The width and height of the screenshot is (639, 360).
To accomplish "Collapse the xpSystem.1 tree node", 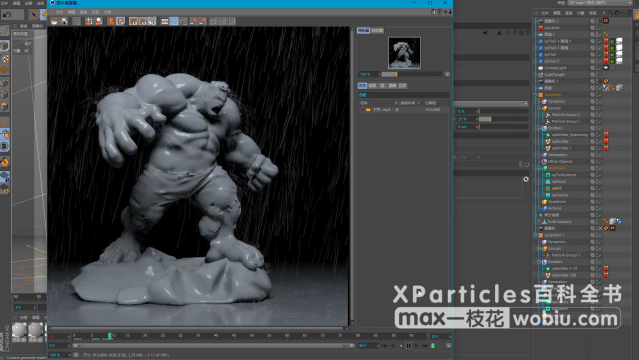I will coord(535,235).
